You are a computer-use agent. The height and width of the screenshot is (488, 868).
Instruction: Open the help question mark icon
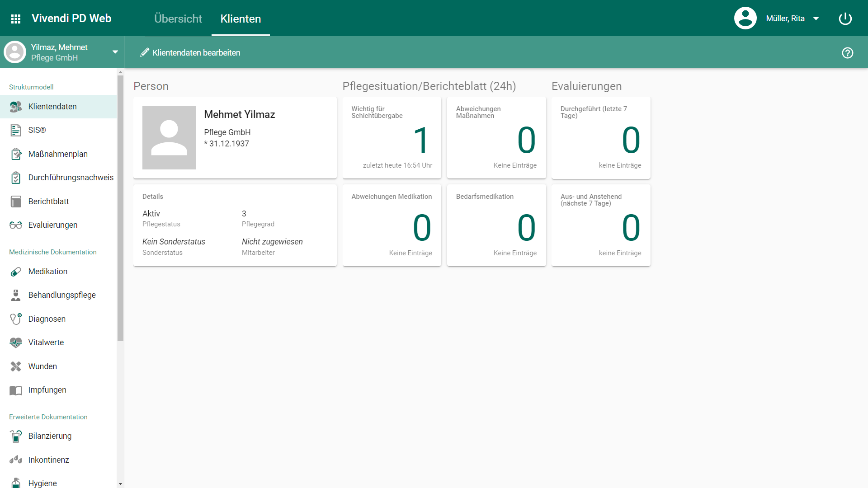847,53
